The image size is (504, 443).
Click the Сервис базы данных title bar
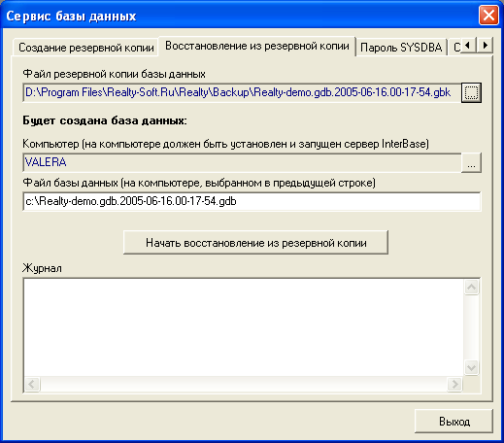coord(240,16)
